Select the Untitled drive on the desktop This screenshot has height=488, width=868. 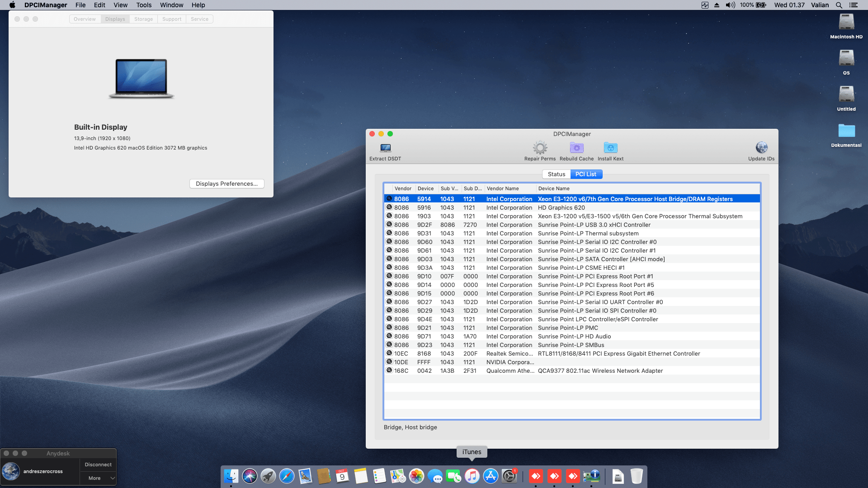pyautogui.click(x=846, y=94)
